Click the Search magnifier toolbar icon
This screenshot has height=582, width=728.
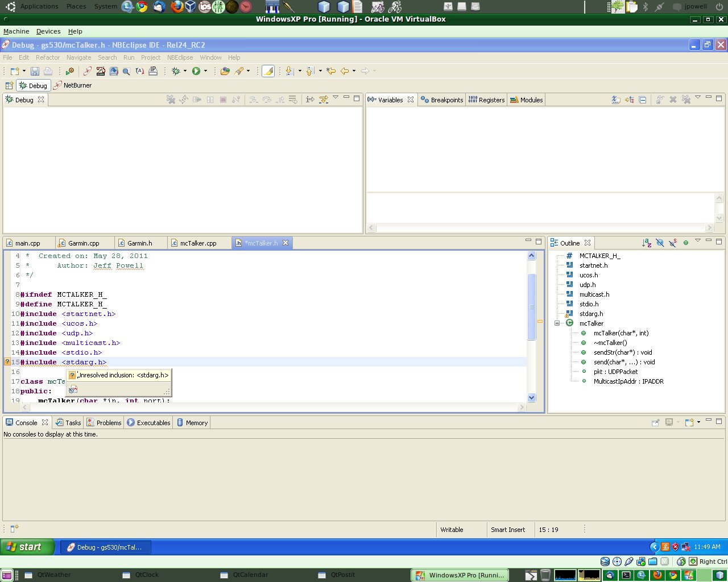(126, 71)
